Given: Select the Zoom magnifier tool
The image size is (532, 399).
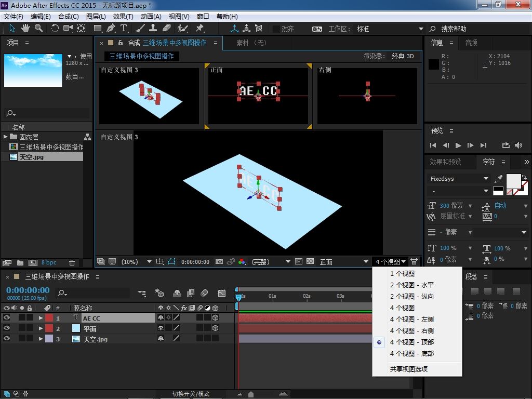Looking at the screenshot, I should [x=38, y=29].
